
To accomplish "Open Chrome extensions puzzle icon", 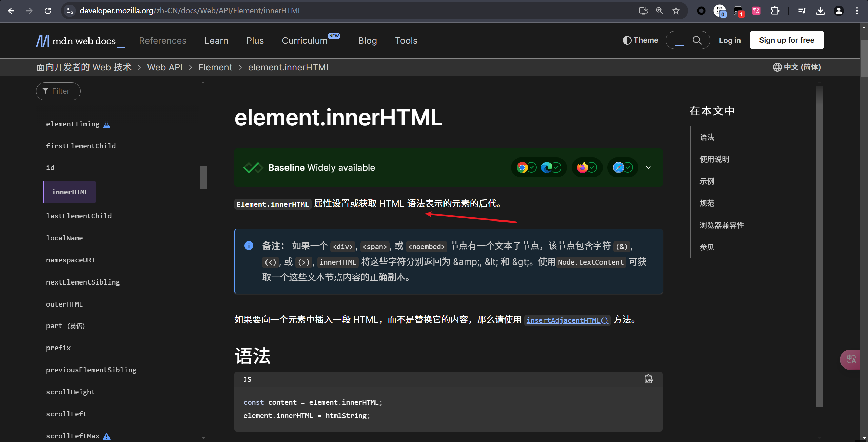I will point(775,11).
